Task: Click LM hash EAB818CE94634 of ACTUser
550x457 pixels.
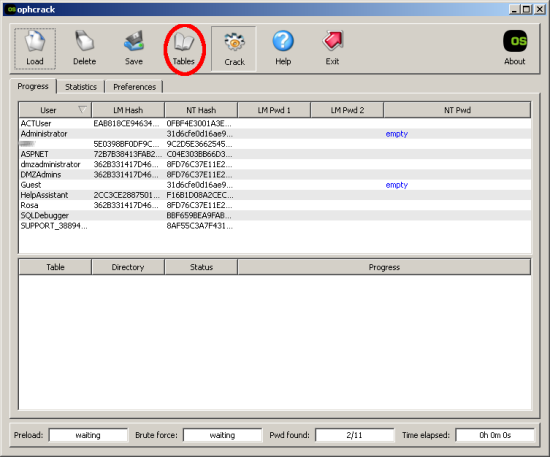Action: point(126,123)
